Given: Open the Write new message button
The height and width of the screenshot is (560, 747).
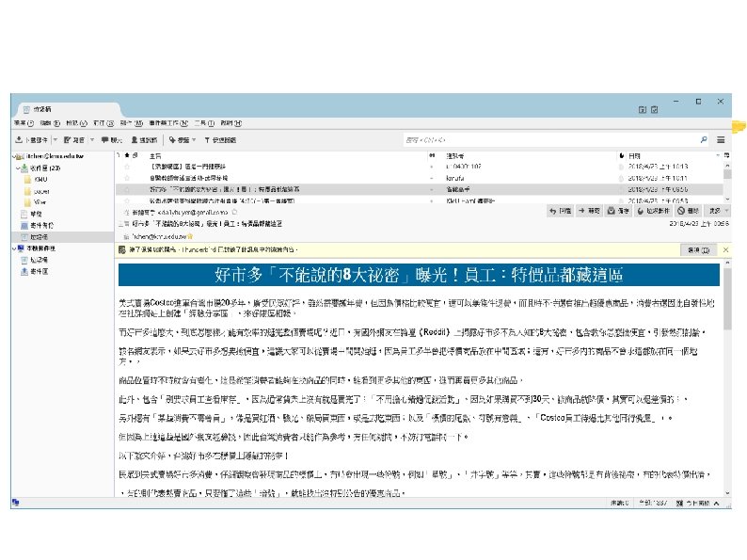Looking at the screenshot, I should coord(73,139).
